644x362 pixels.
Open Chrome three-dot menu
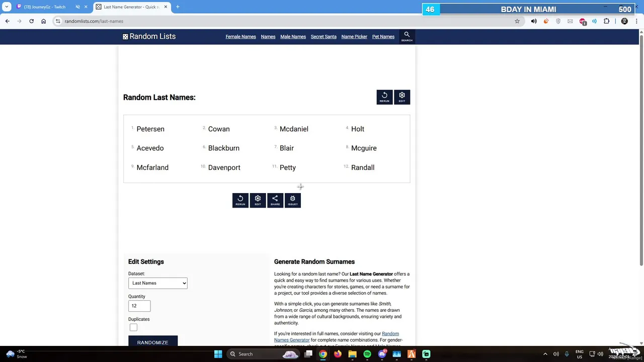(x=636, y=21)
